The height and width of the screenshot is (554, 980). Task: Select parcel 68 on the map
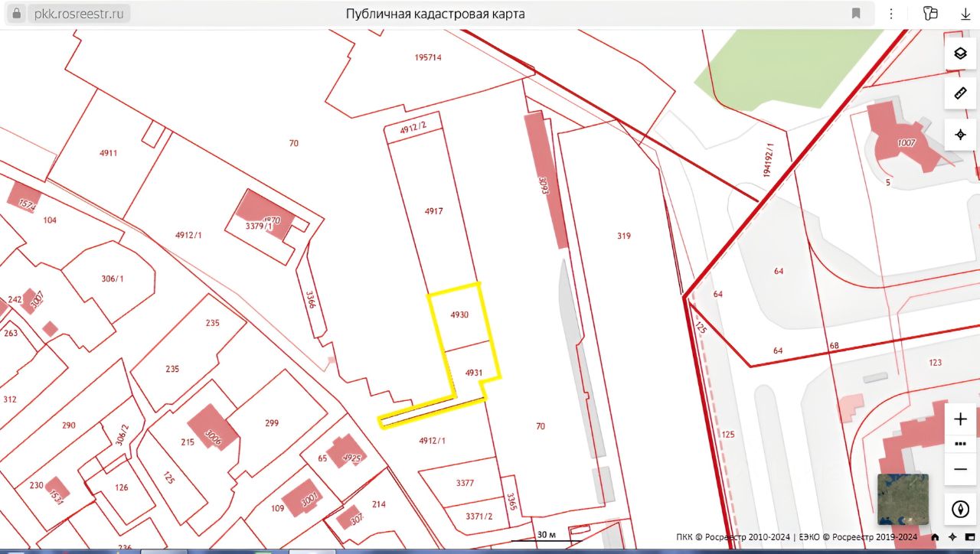click(834, 346)
